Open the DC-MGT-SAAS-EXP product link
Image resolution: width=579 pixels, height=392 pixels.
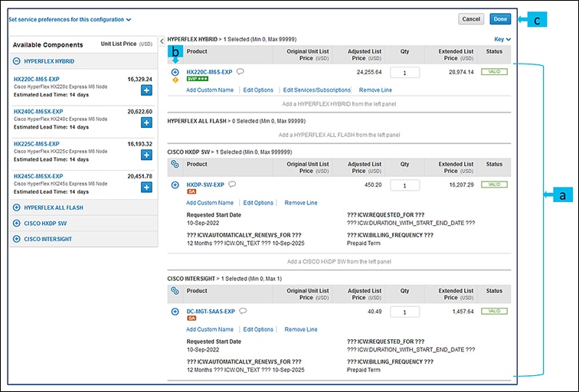pos(211,311)
